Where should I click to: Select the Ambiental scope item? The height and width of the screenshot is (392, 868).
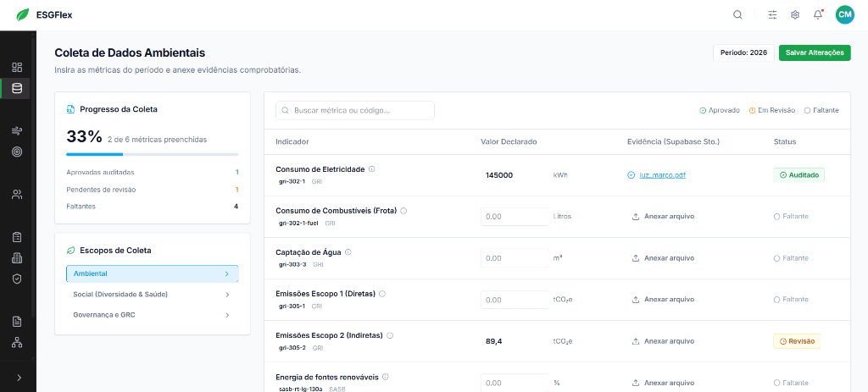point(152,273)
